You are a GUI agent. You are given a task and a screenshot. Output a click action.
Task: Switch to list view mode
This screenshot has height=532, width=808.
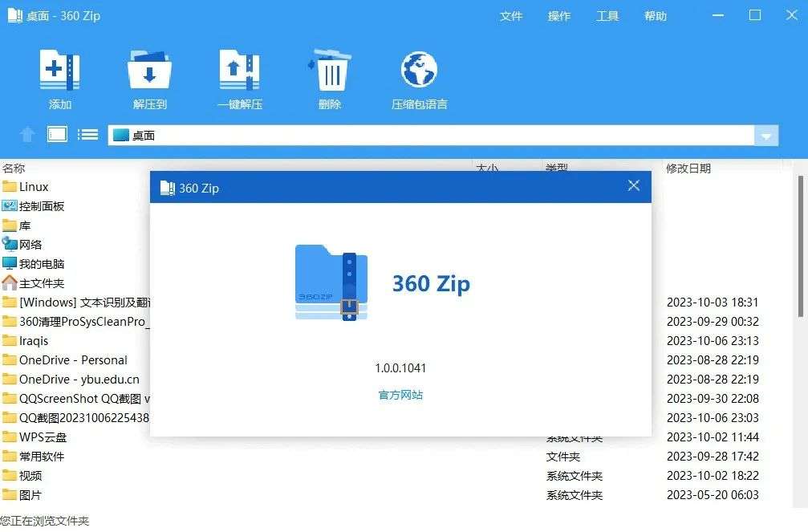tap(87, 134)
